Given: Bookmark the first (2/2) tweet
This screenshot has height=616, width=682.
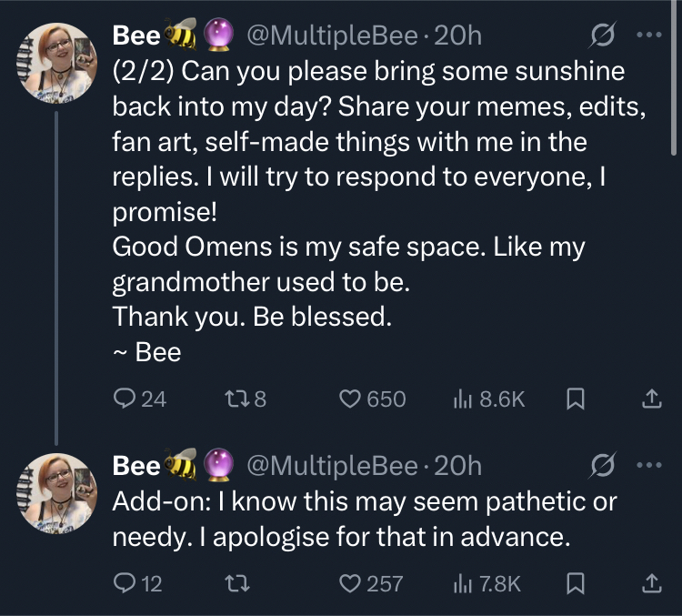Looking at the screenshot, I should 575,398.
